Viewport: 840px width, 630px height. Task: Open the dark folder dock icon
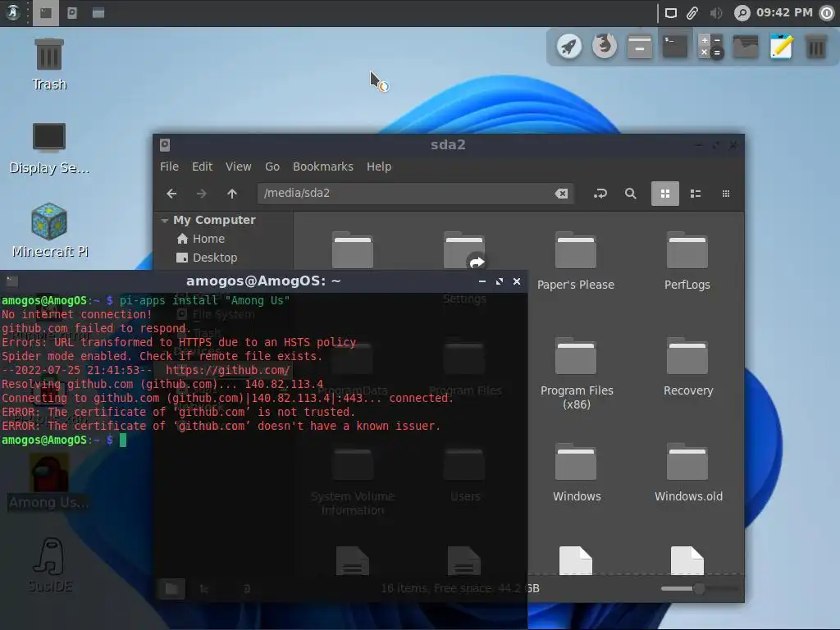(746, 47)
